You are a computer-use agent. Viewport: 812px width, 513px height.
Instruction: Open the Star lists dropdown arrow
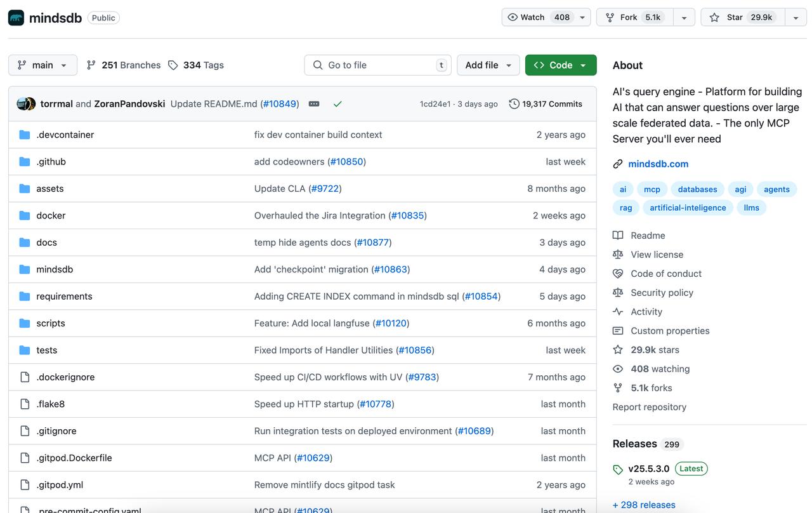coord(796,17)
